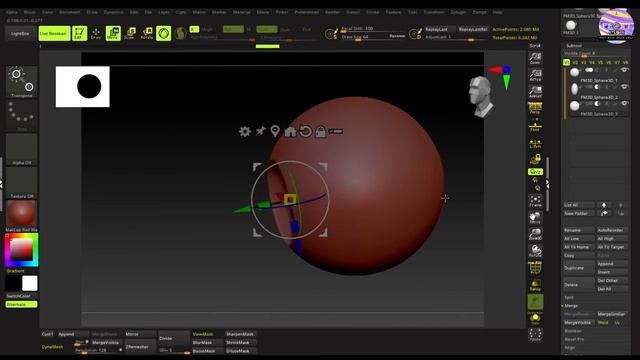Toggle the Floor grid

(x=535, y=126)
